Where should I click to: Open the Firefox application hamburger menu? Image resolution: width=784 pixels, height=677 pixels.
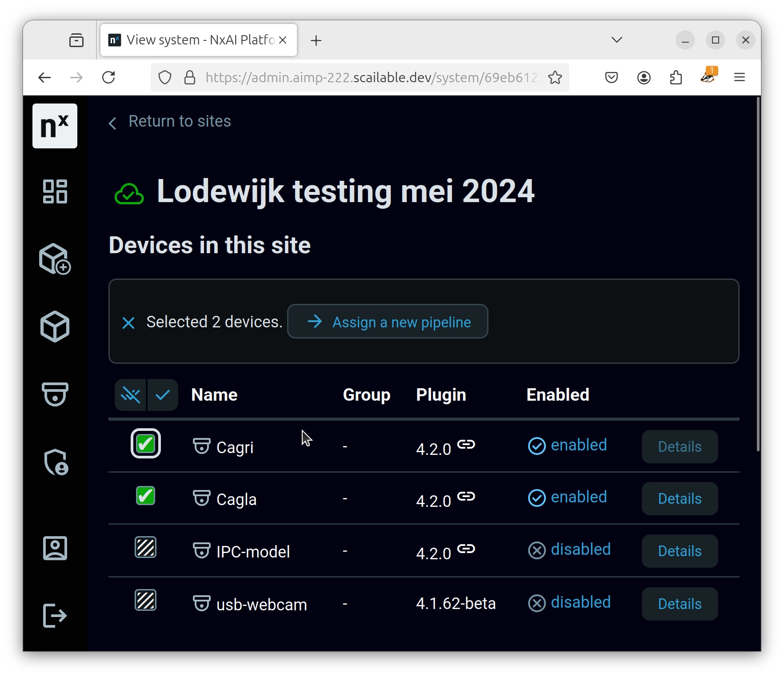pyautogui.click(x=739, y=78)
